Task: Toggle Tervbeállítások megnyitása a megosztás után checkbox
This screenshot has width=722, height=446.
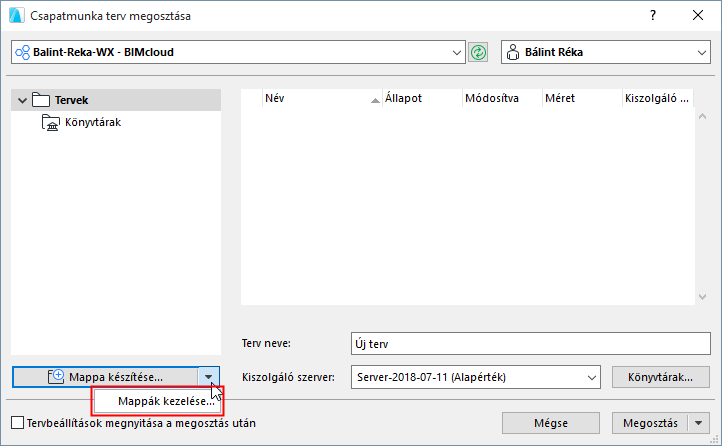Action: coord(17,423)
